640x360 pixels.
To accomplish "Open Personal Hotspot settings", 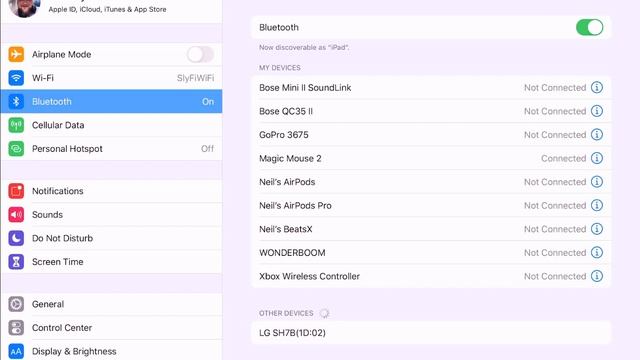I will point(111,149).
